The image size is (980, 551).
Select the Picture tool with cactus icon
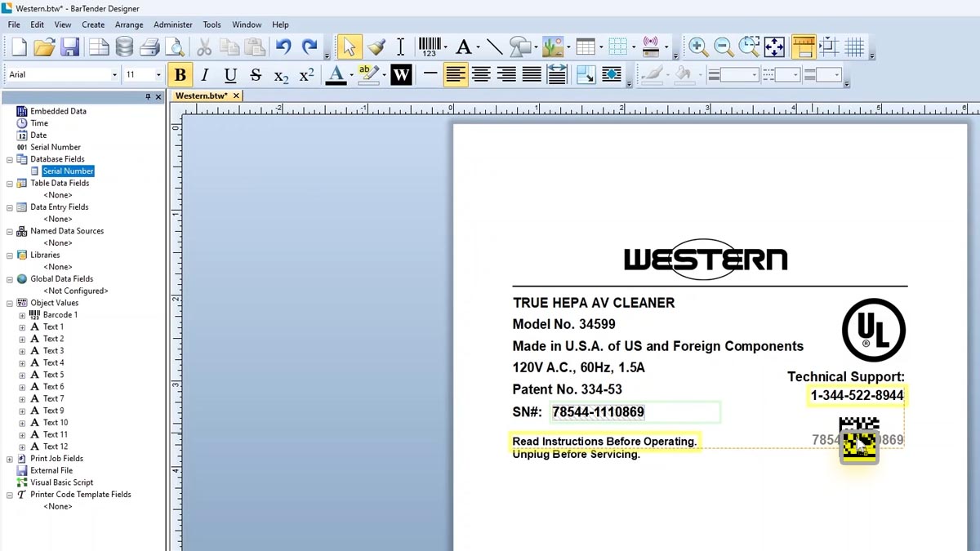point(553,47)
